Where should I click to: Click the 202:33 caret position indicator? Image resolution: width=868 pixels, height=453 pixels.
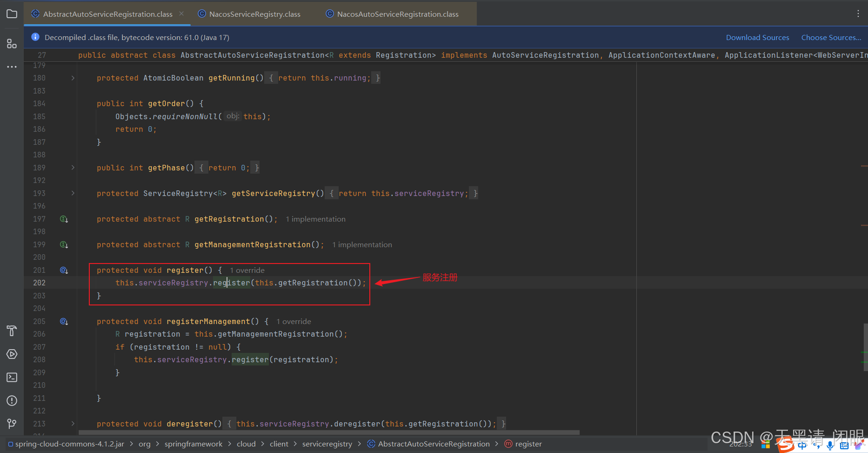[x=741, y=445]
